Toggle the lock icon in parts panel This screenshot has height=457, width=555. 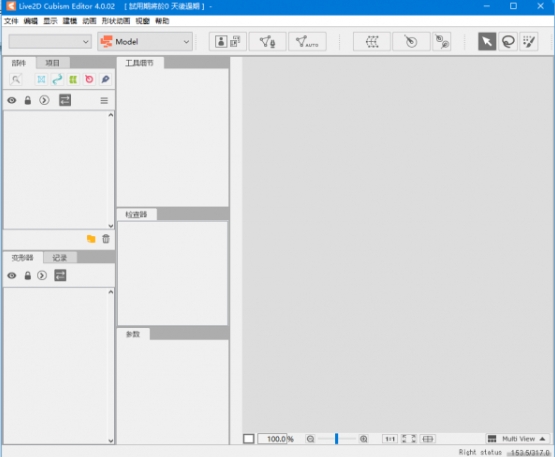28,101
